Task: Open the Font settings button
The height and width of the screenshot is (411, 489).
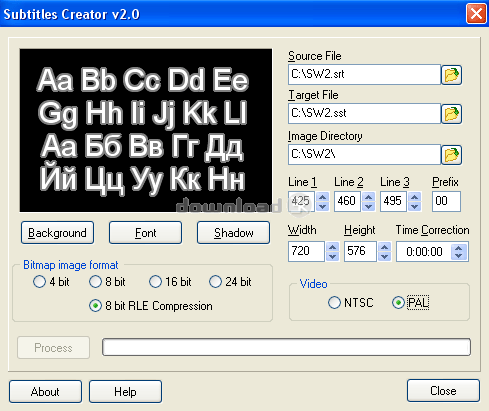Action: (145, 233)
